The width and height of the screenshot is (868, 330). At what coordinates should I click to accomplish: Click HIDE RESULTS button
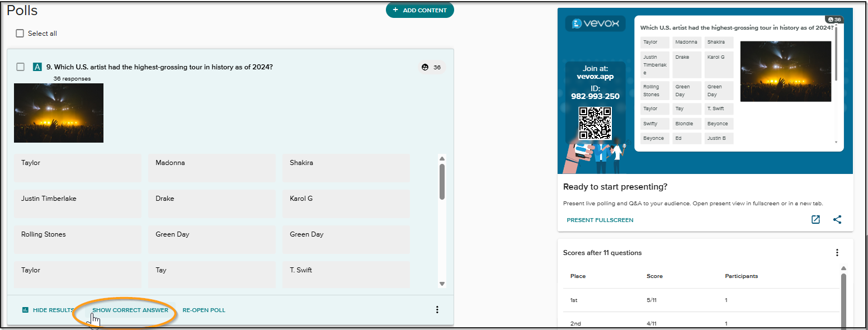[48, 310]
